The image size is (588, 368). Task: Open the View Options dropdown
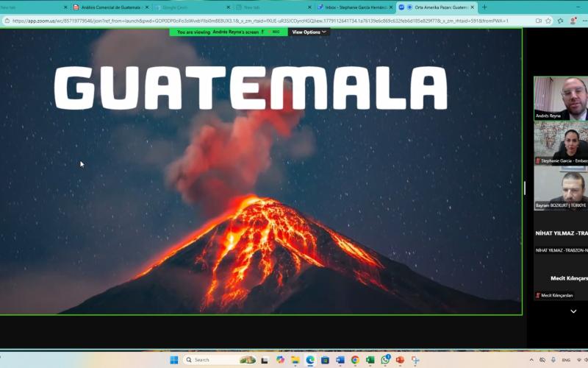click(x=309, y=32)
